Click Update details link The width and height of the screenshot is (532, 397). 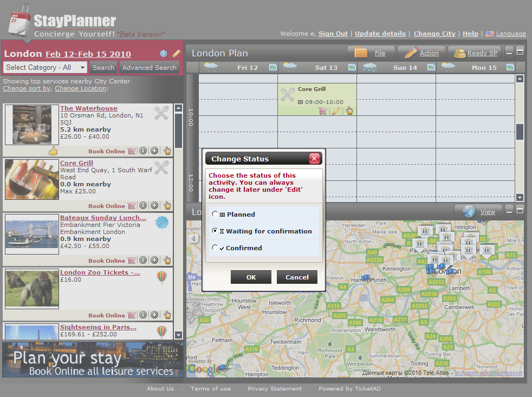point(380,34)
